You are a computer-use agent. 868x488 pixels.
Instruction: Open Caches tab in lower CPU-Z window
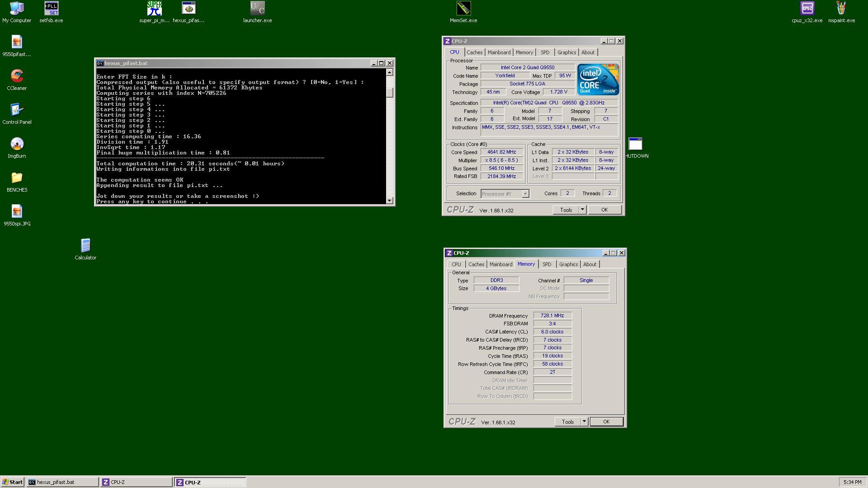tap(476, 264)
